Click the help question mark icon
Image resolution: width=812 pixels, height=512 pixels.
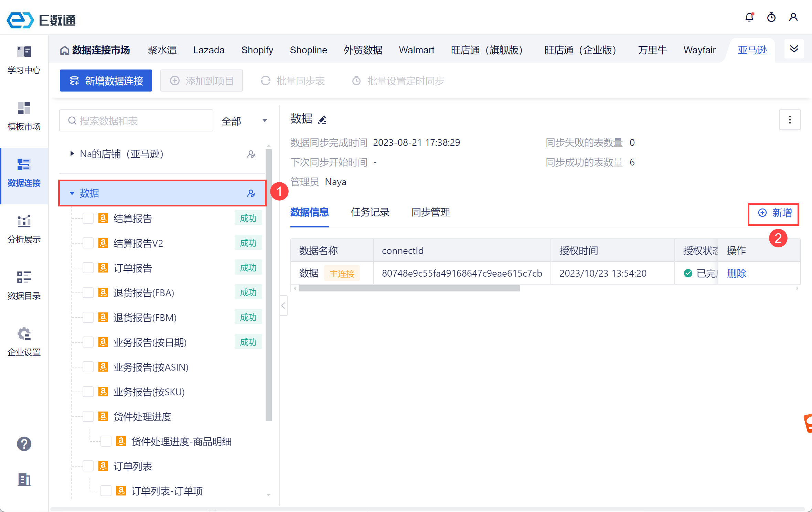pyautogui.click(x=24, y=444)
